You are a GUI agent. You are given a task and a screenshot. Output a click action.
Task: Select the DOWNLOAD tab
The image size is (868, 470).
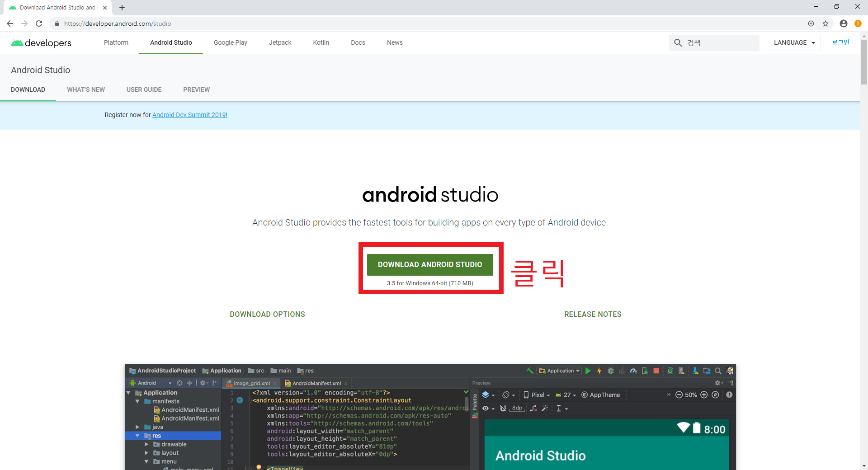(x=28, y=89)
